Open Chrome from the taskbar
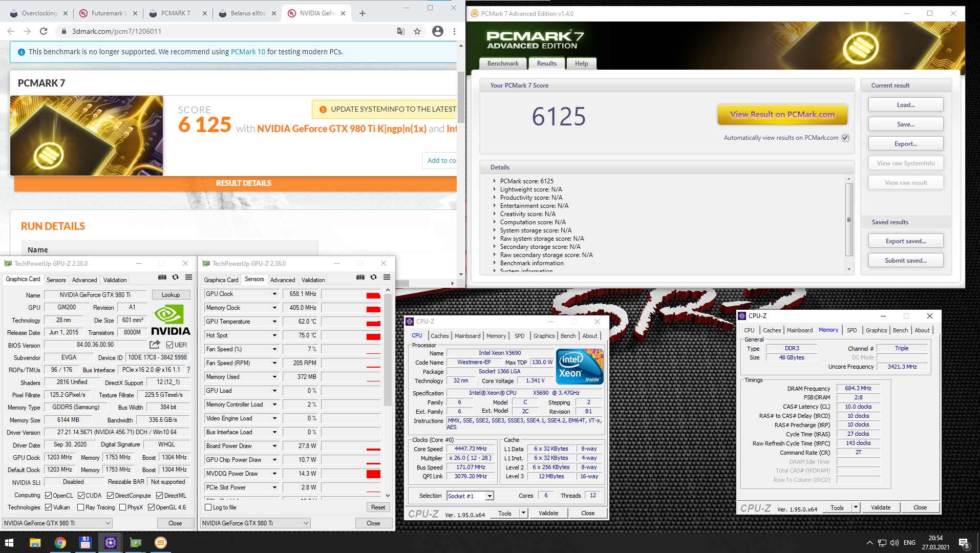The image size is (980, 553). coord(60,543)
